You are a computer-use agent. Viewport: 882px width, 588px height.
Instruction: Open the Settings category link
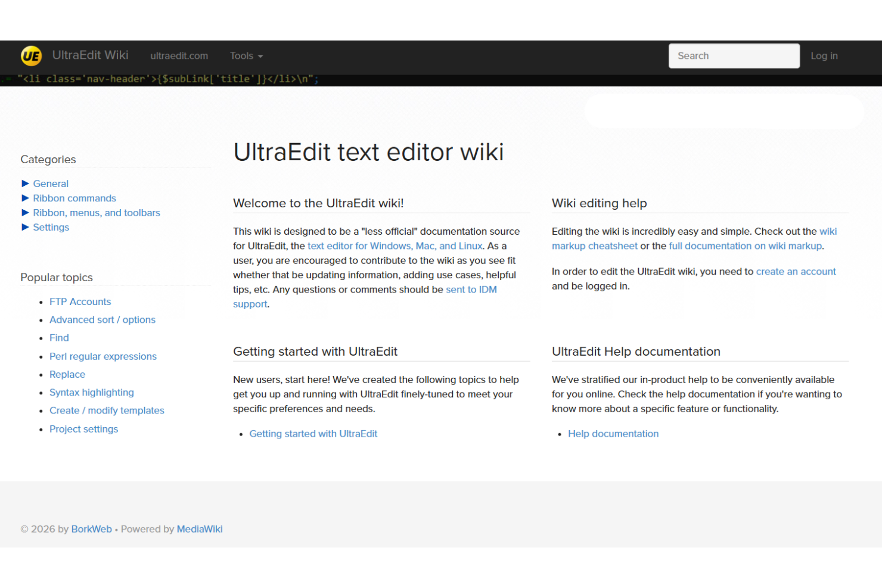(x=51, y=227)
